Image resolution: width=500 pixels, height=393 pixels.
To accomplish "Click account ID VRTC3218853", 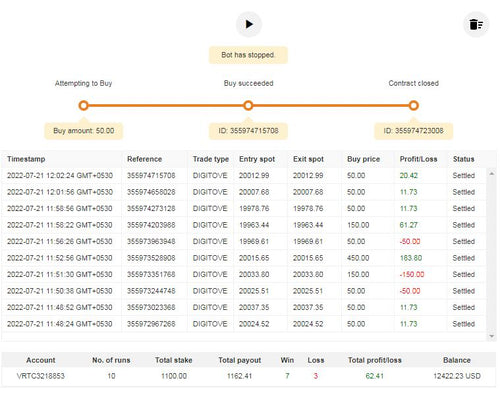I will [x=41, y=376].
